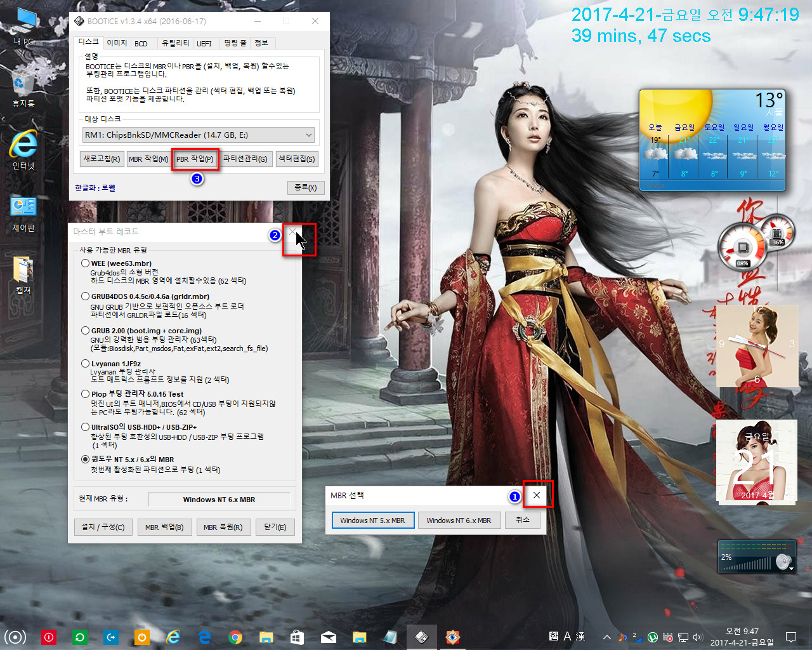Expand hidden tray icons chevron
The image size is (812, 650).
[x=607, y=637]
